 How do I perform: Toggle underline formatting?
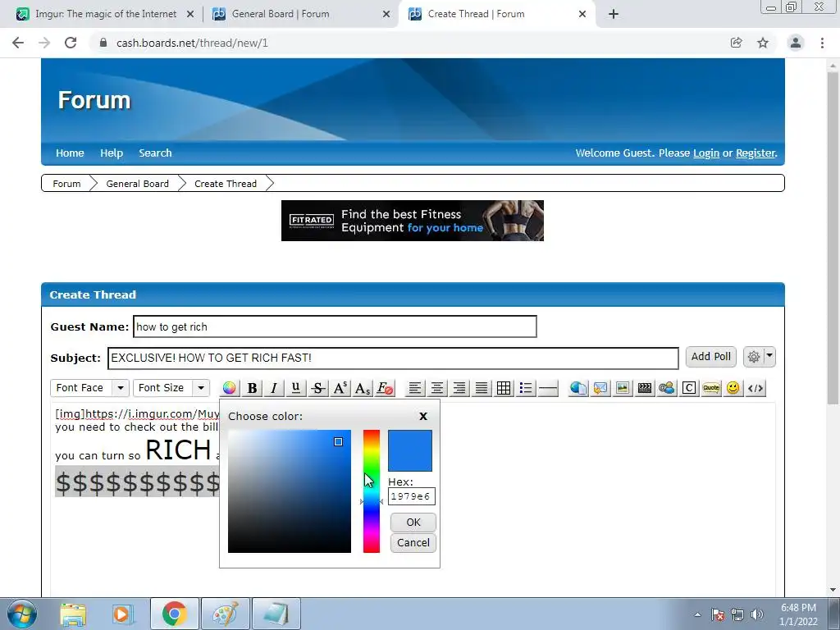coord(295,388)
